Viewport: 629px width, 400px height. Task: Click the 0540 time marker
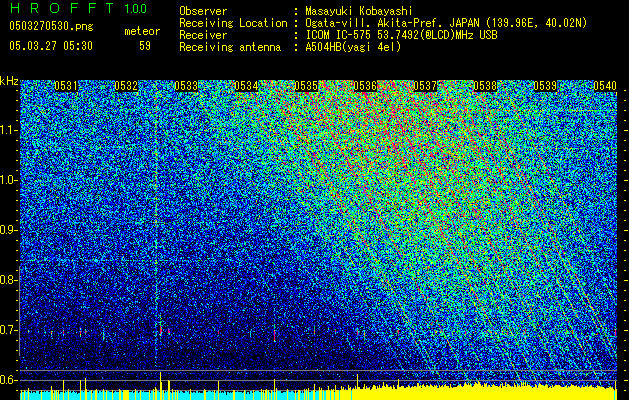coord(605,86)
